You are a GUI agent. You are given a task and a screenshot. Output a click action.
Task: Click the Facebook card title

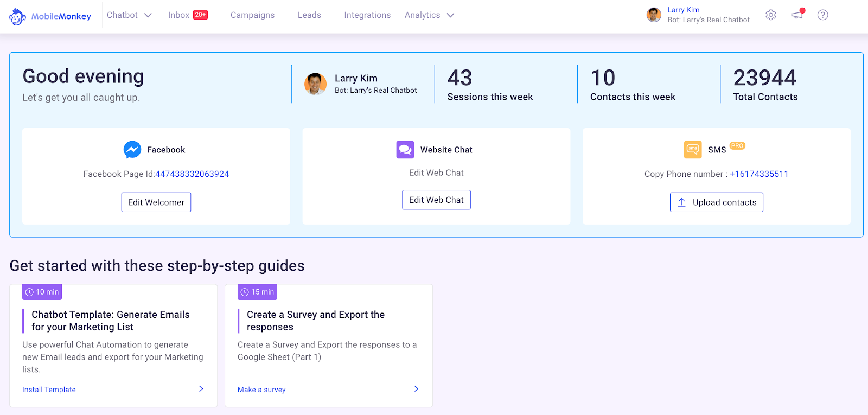tap(166, 150)
